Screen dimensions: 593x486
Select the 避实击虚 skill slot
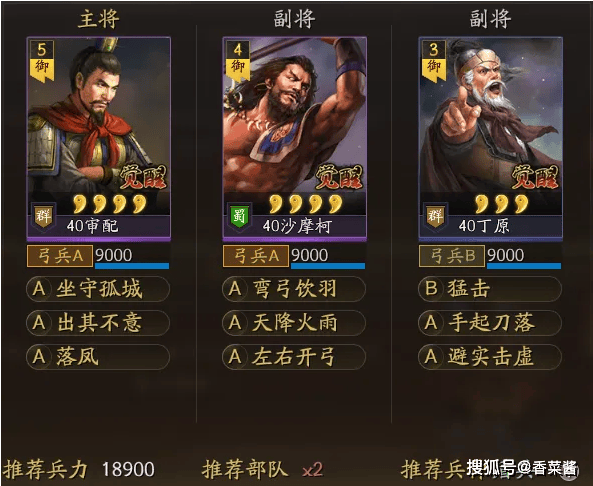(x=490, y=357)
